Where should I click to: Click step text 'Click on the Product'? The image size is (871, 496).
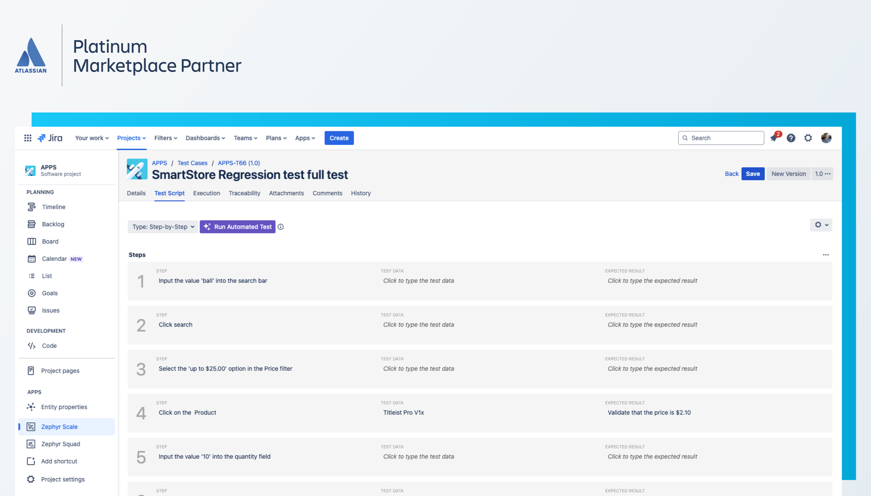pyautogui.click(x=187, y=412)
